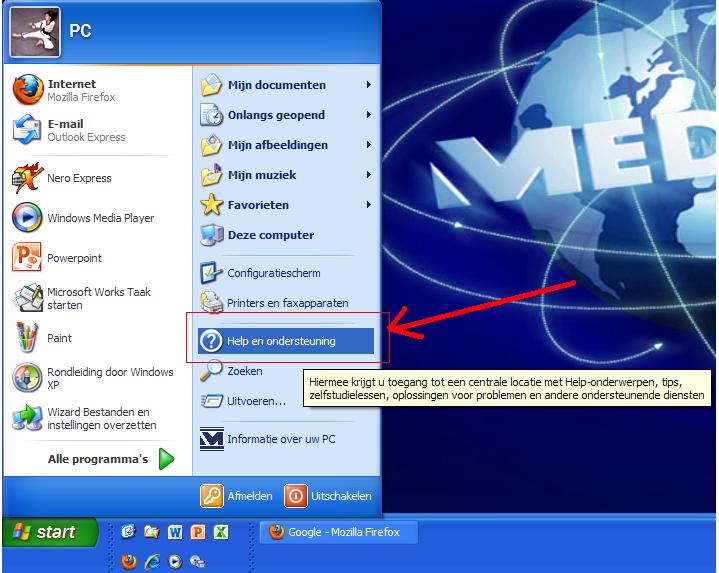719x573 pixels.
Task: Expand Alle programma's list
Action: pyautogui.click(x=111, y=459)
